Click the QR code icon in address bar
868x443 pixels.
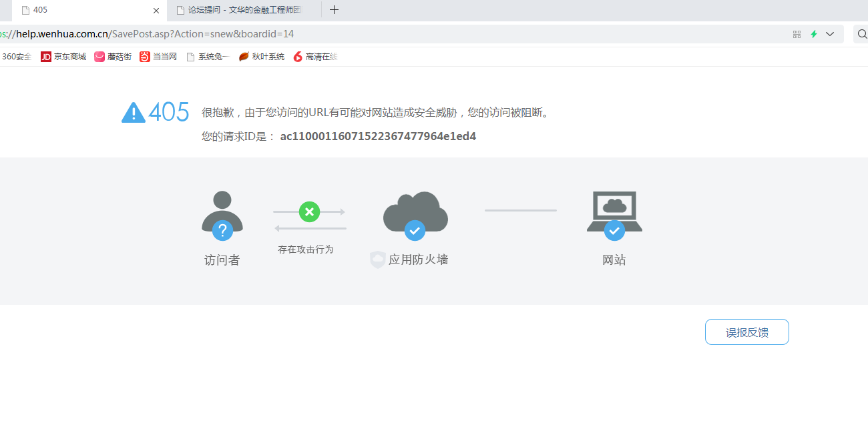(797, 34)
